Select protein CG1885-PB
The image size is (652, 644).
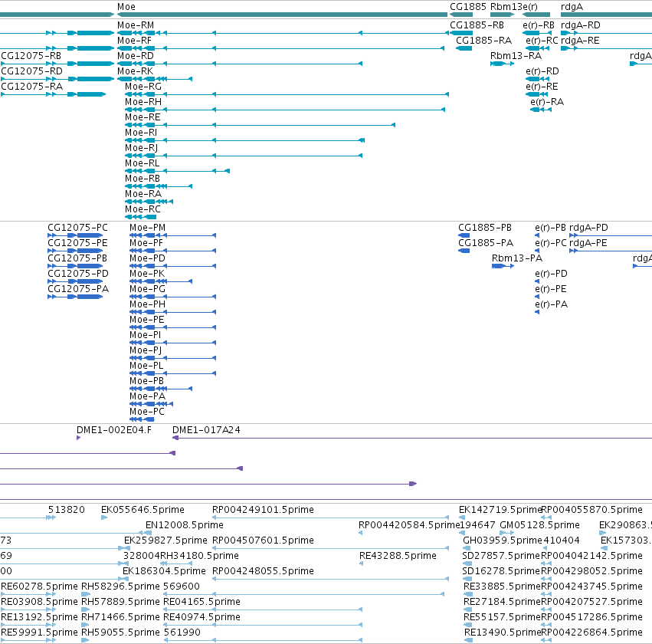click(485, 228)
